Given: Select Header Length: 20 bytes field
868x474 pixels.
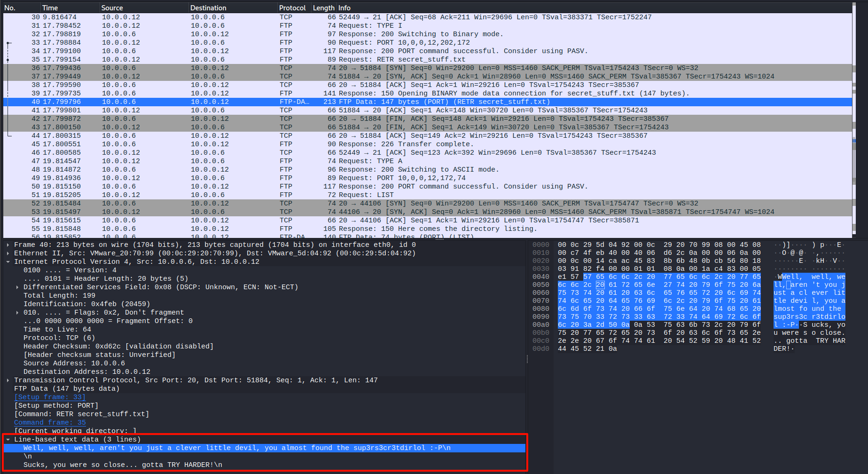Looking at the screenshot, I should 264,279.
